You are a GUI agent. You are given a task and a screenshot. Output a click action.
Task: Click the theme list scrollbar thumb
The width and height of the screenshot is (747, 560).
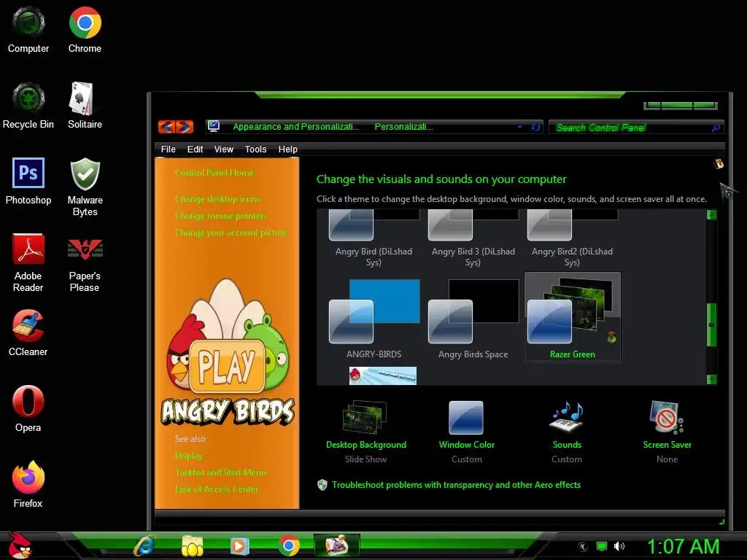[712, 324]
